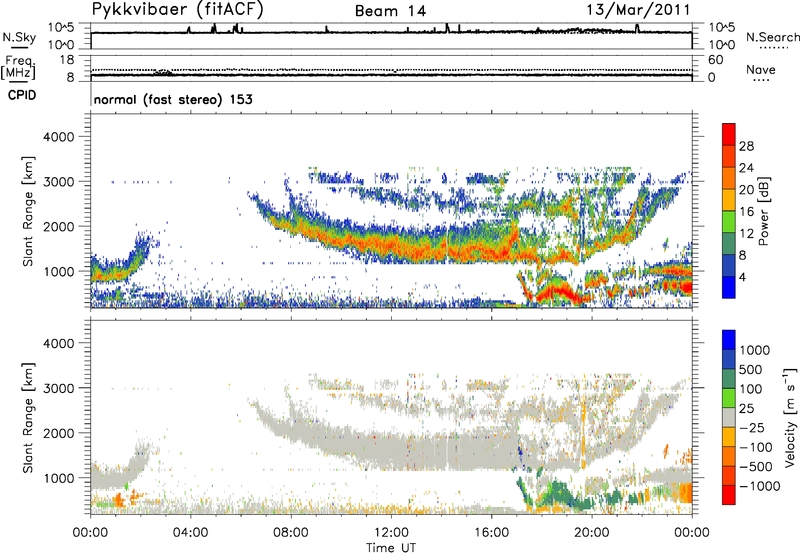Click the Time UT axis label
The width and height of the screenshot is (800, 554).
point(391,548)
